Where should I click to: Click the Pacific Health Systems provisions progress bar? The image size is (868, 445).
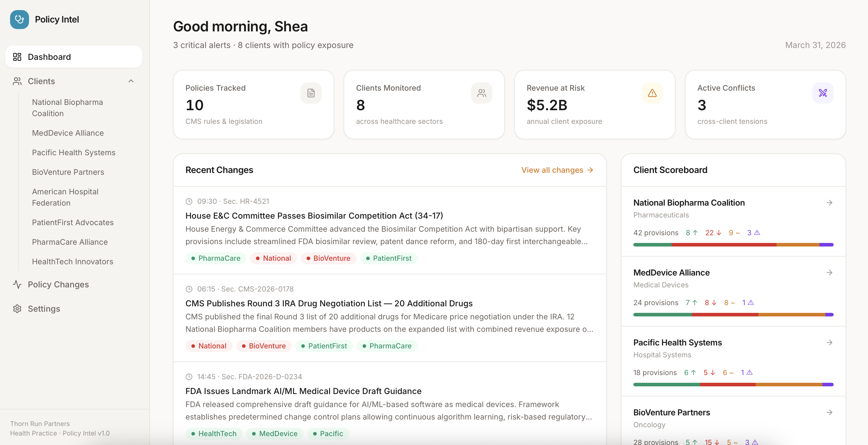point(733,384)
